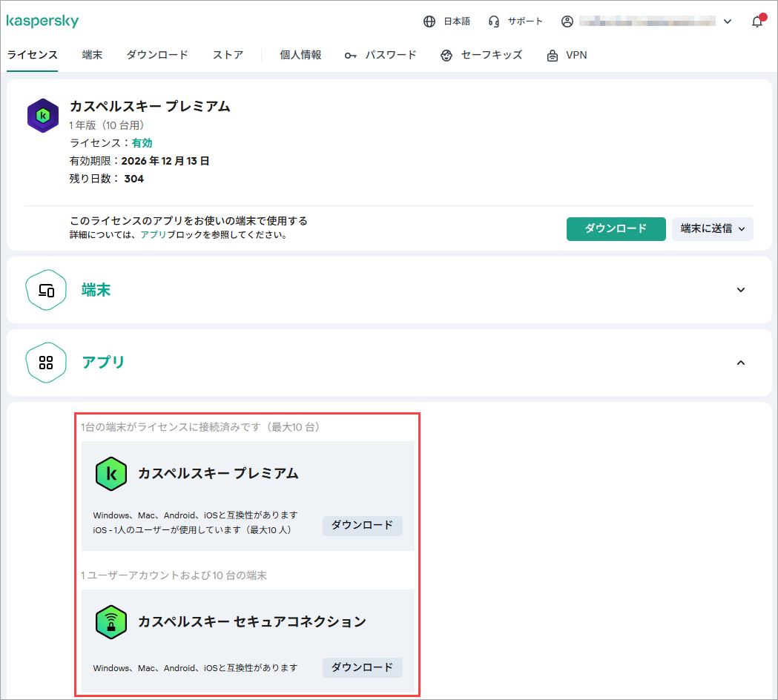
Task: Click the Kaspersky logo
Action: tap(43, 21)
